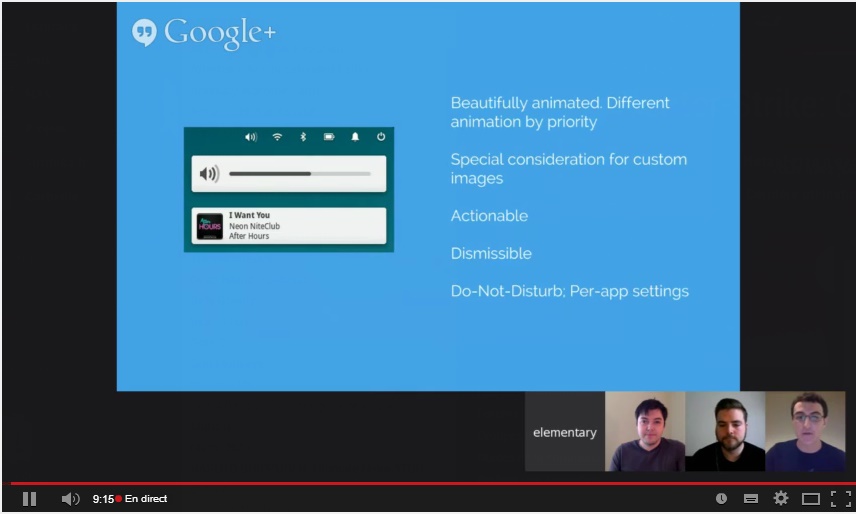This screenshot has height=514, width=856.
Task: Click 'Neon NiteClub' artist text
Action: click(254, 226)
